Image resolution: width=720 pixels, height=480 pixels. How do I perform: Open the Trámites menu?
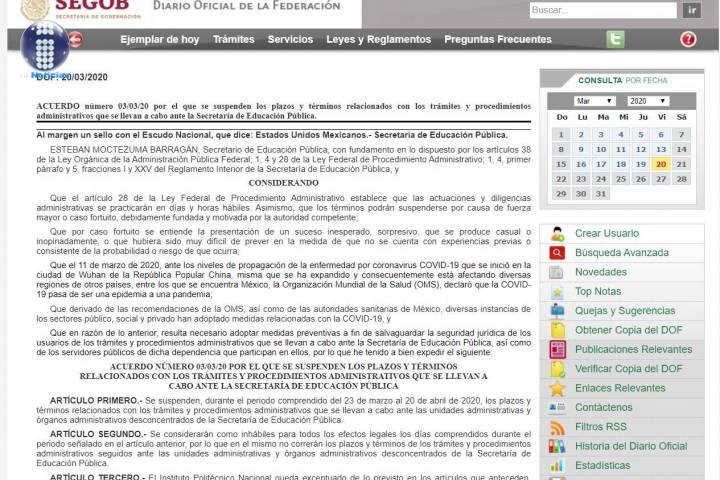[x=233, y=40]
